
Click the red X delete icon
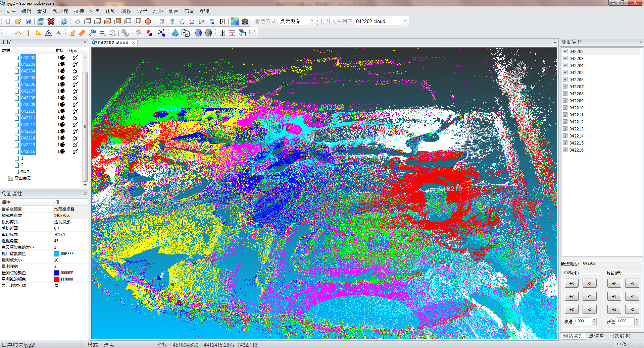pyautogui.click(x=51, y=21)
